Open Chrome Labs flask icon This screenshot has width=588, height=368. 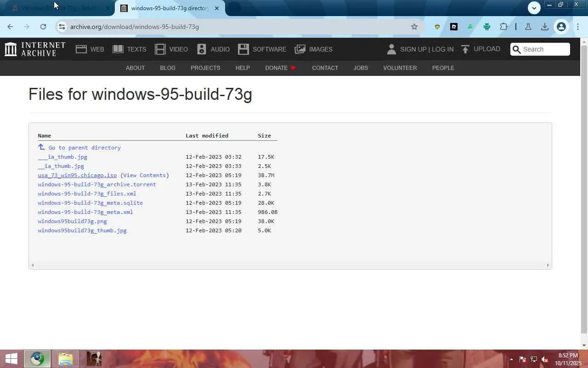pos(528,27)
